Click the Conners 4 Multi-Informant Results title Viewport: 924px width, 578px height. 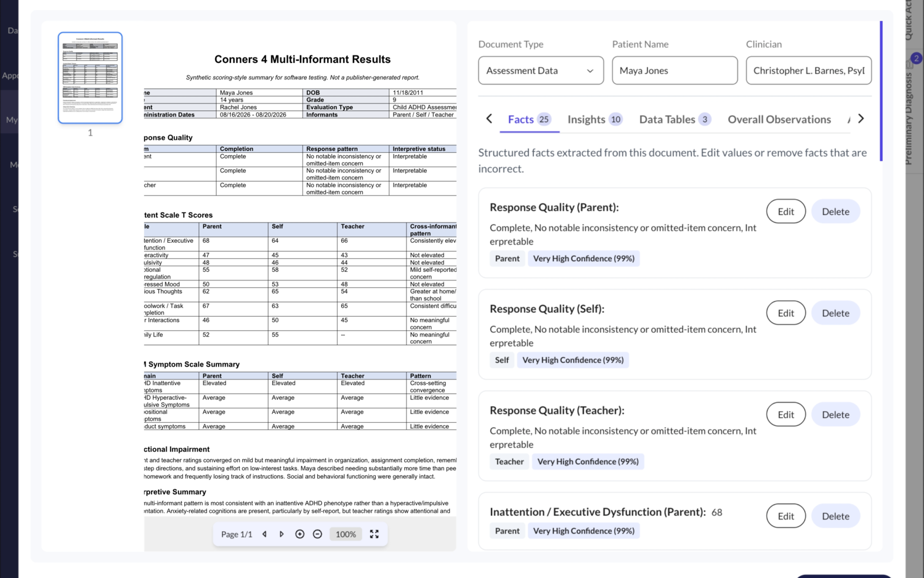click(302, 59)
